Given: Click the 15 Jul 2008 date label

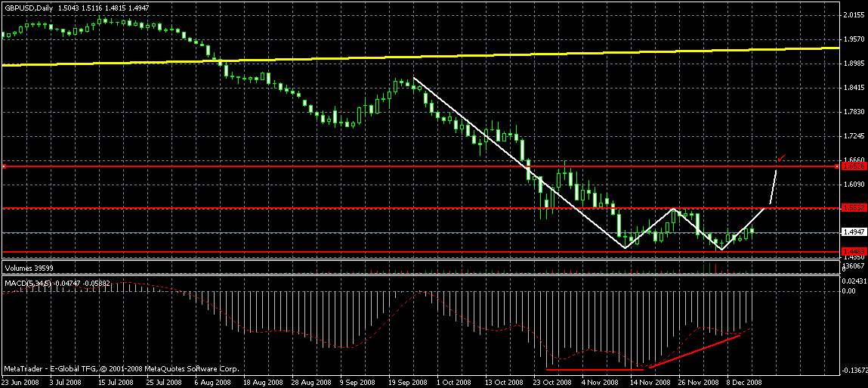Looking at the screenshot, I should point(116,383).
